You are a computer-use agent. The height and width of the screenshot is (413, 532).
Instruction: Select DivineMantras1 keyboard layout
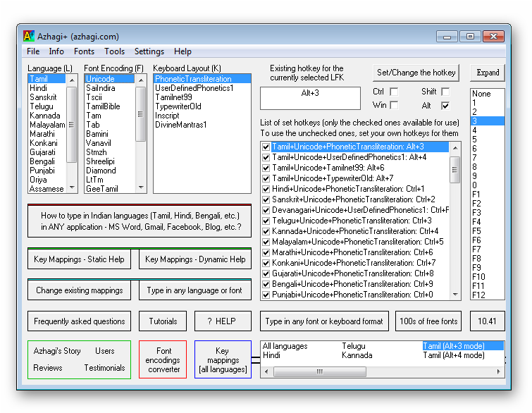[x=202, y=125]
